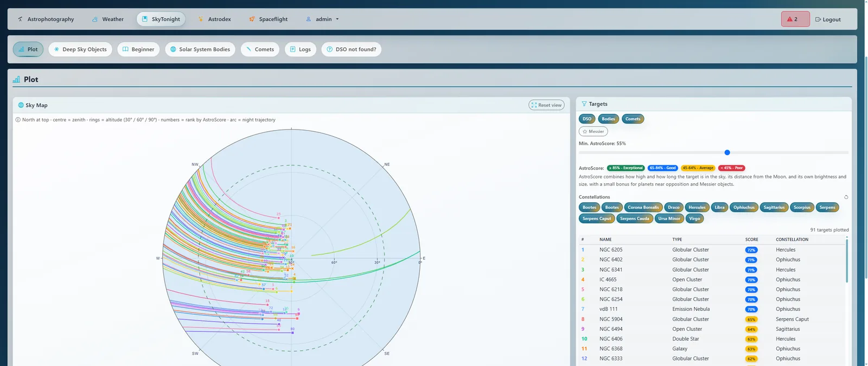Screen dimensions: 868x366
Task: Sort by the SCORE column header
Action: pos(751,239)
